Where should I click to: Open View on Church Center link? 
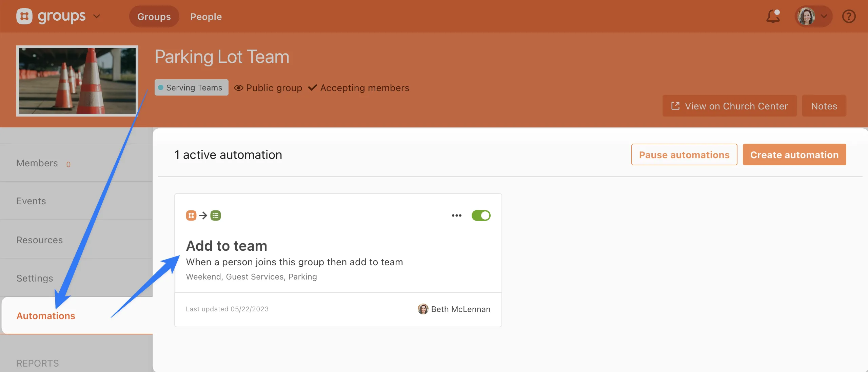pos(729,106)
